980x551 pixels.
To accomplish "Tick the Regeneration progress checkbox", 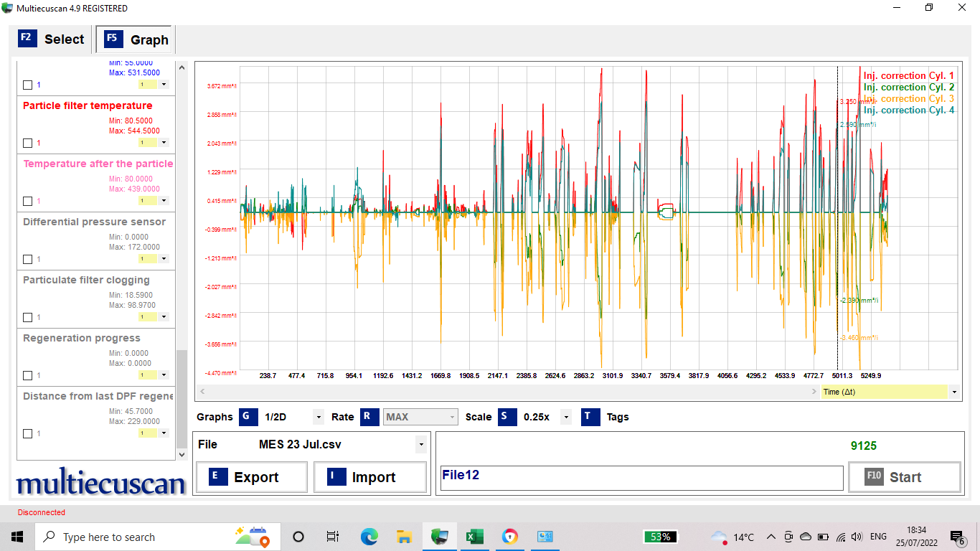I will [x=27, y=375].
